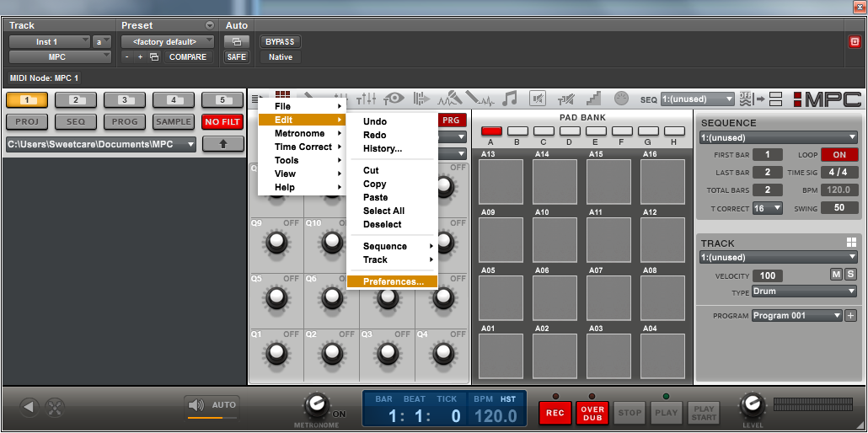This screenshot has width=868, height=433.
Task: Open the sample record microphone icon
Action: click(452, 99)
